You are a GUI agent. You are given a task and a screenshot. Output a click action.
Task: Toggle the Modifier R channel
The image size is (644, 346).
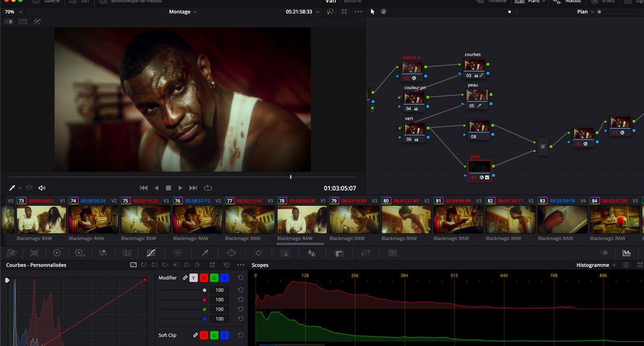pos(204,278)
